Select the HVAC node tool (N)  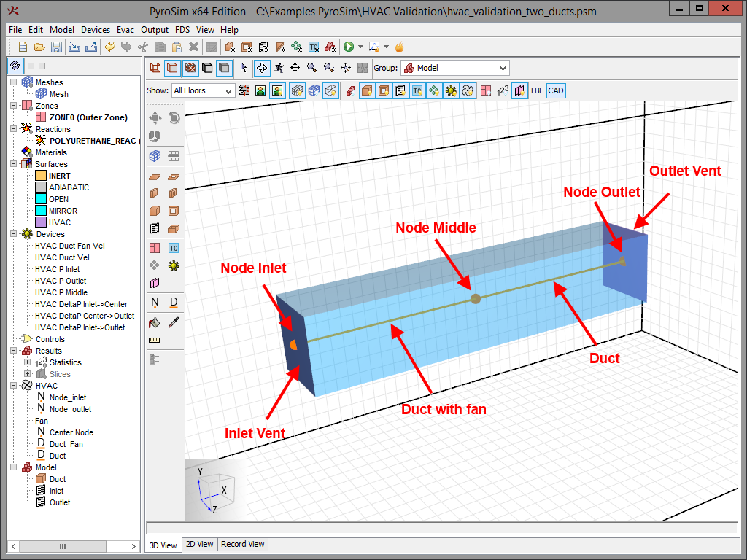click(155, 302)
